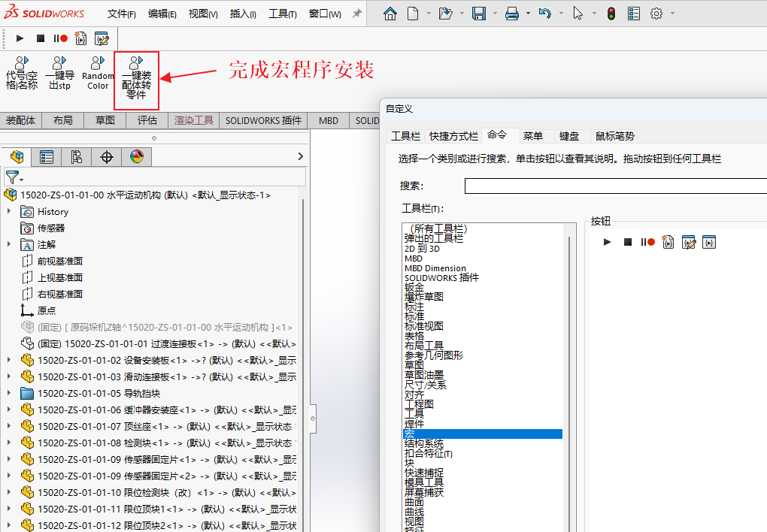Select the 15020-ZS-01-01-05 导轨挡块 folder item
The height and width of the screenshot is (532, 767).
coord(99,393)
